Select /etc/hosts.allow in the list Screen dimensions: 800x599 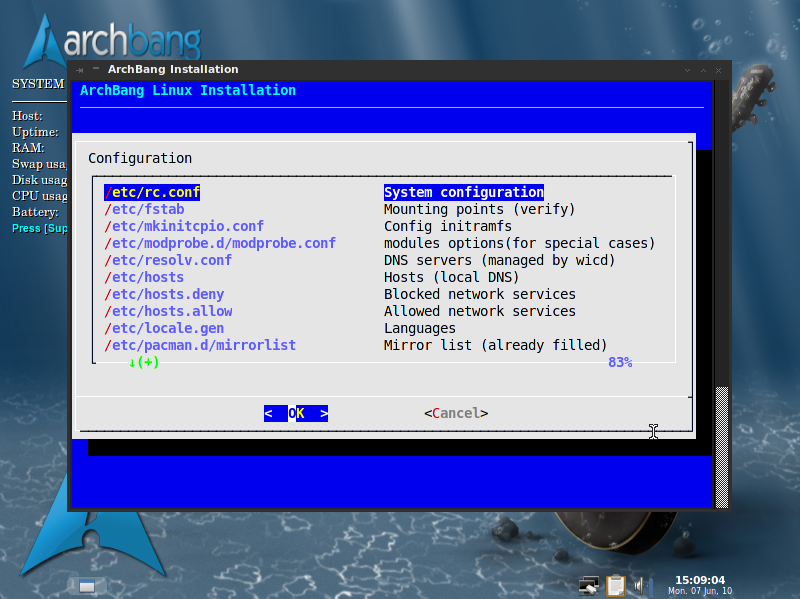tap(168, 311)
